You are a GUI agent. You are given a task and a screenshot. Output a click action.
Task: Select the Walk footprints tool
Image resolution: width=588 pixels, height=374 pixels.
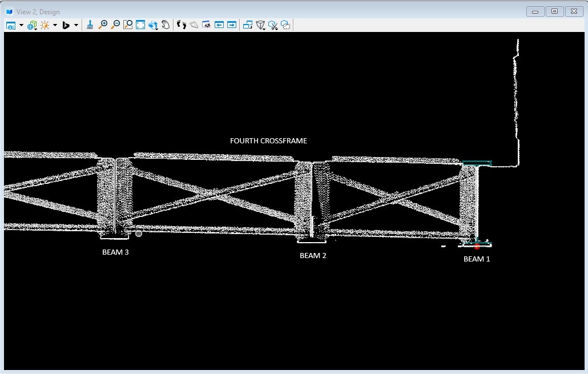point(182,25)
